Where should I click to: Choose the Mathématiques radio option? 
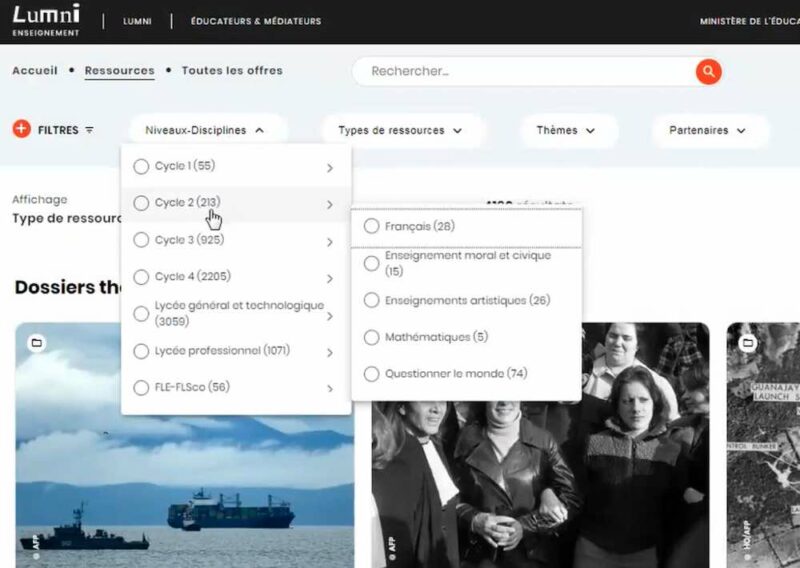click(x=371, y=337)
